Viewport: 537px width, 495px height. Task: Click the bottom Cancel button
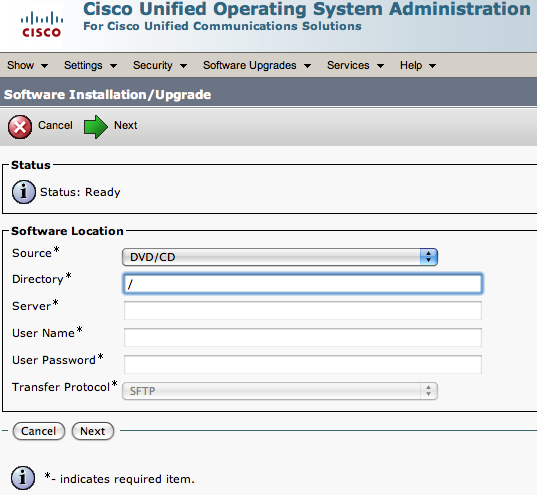pyautogui.click(x=39, y=431)
